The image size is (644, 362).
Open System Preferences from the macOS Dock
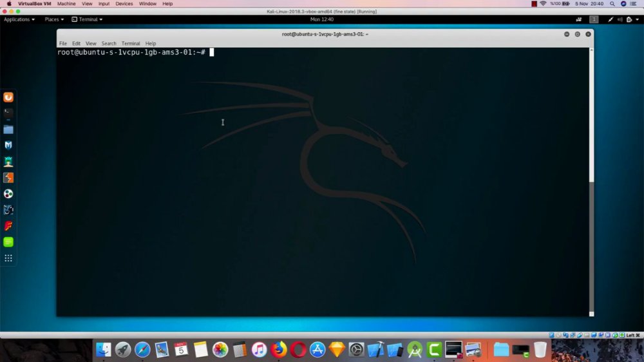click(x=356, y=350)
